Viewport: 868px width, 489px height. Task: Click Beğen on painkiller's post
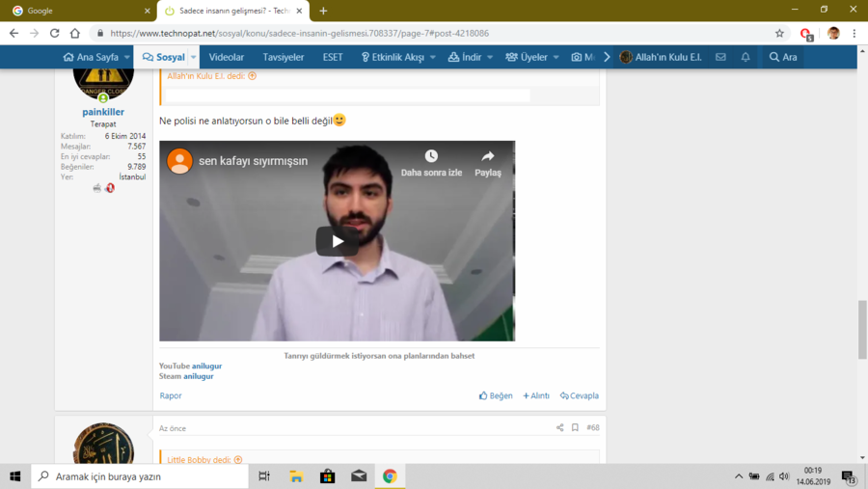(x=496, y=395)
